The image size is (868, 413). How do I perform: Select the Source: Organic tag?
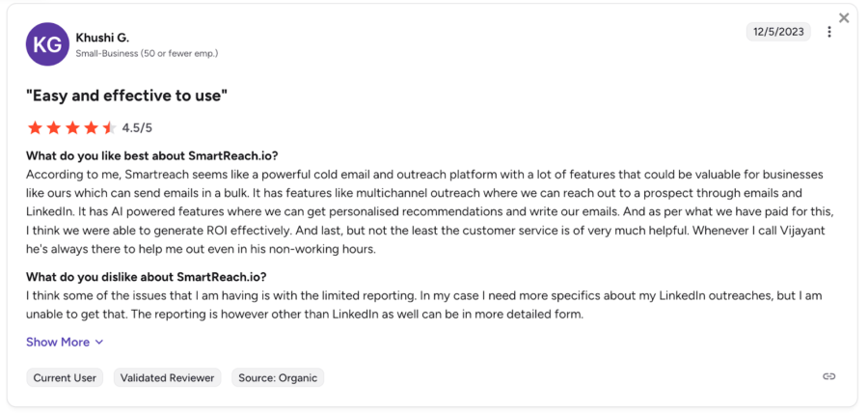point(278,377)
